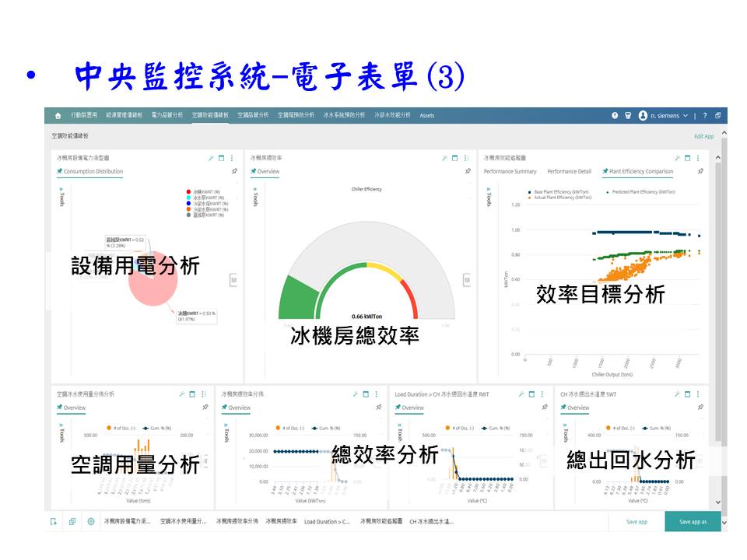Screen dimensions: 747x560
Task: Open more-options menu on SWT panel
Action: [698, 394]
